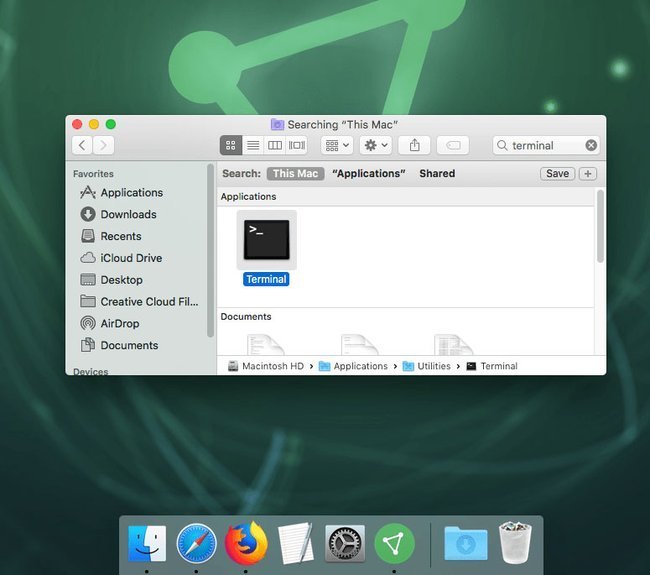
Task: Click the Share toolbar button
Action: [414, 145]
